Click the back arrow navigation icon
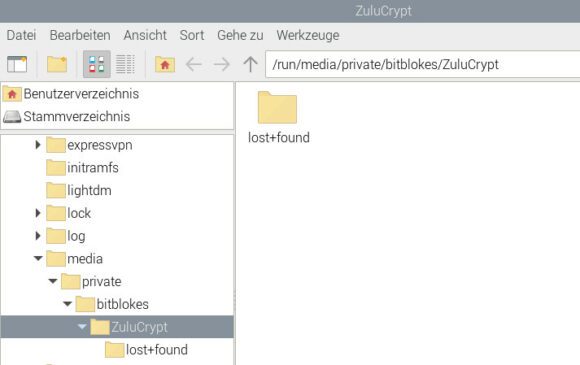The image size is (580, 365). coord(193,64)
